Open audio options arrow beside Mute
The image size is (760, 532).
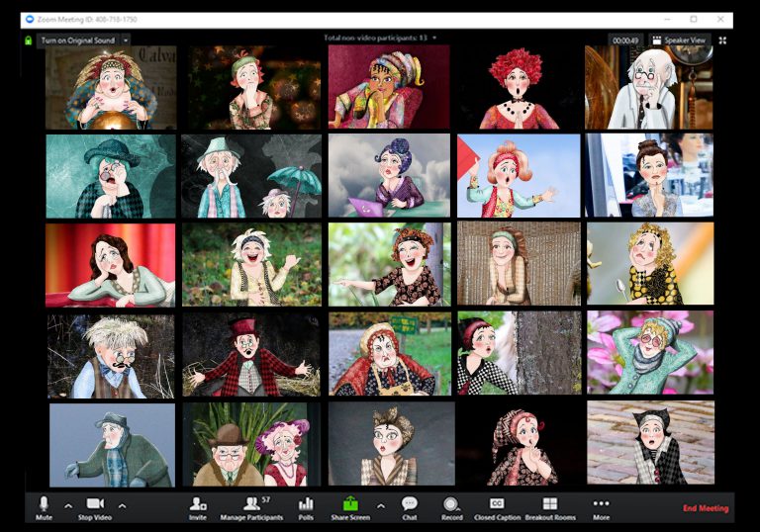pyautogui.click(x=68, y=506)
